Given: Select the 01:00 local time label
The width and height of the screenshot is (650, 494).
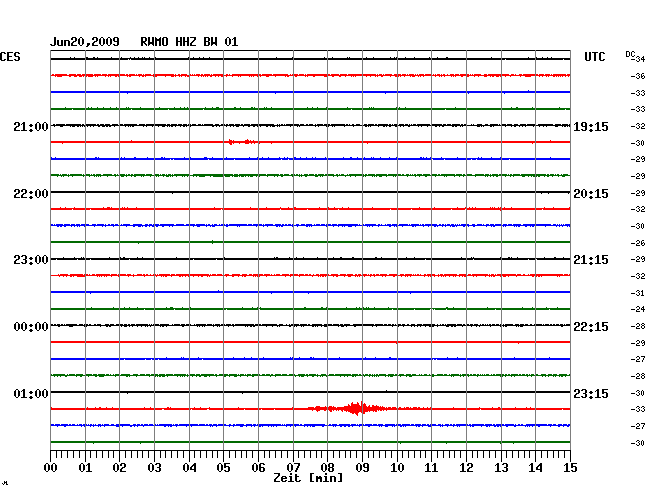Looking at the screenshot, I should point(31,393).
